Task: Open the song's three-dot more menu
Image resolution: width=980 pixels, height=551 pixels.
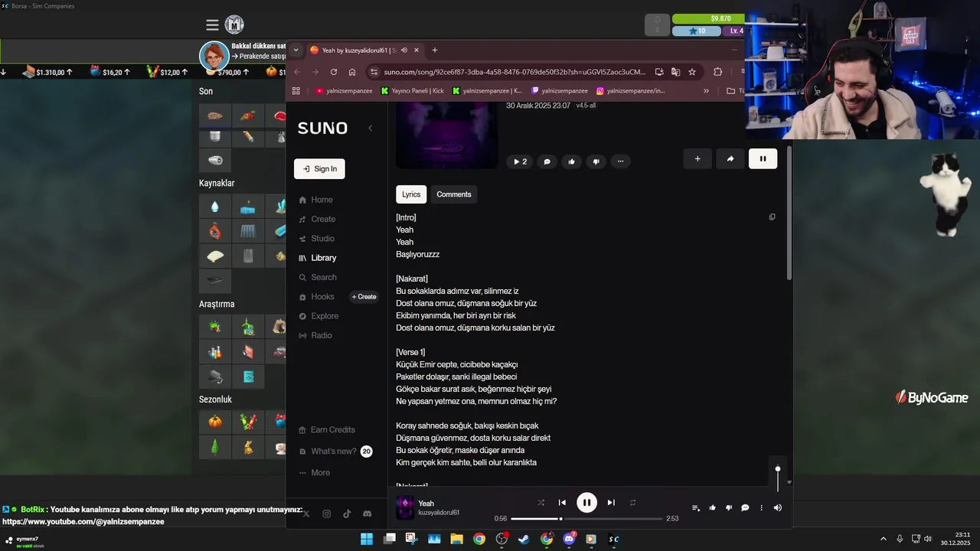Action: coord(620,161)
